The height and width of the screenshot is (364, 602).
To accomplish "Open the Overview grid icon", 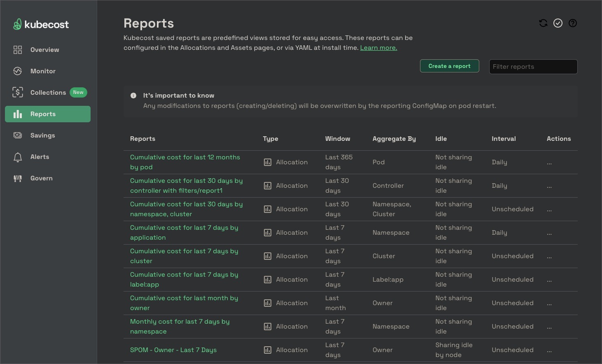I will (18, 50).
